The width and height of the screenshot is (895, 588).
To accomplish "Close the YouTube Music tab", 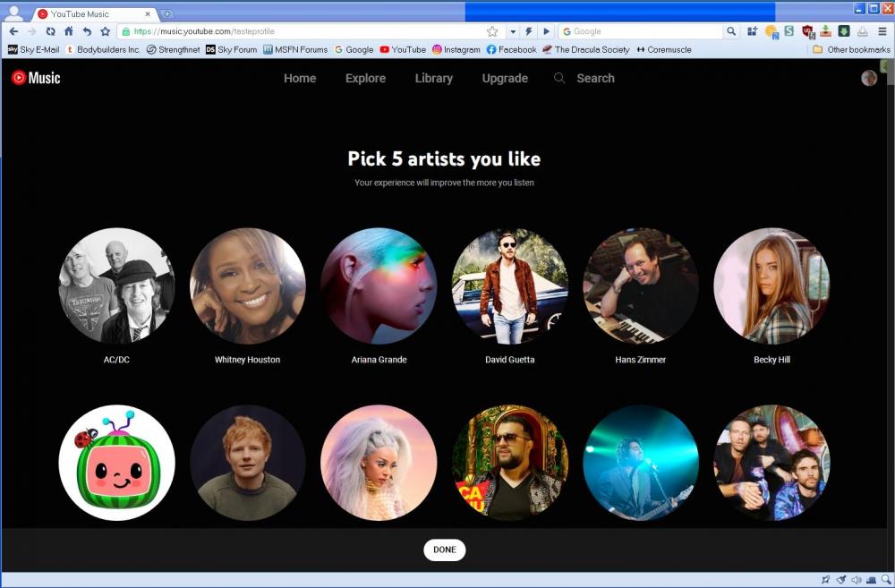I will tap(148, 13).
